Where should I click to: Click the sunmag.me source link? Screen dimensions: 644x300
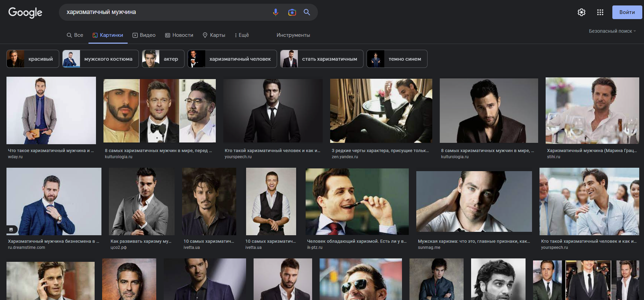[x=429, y=247]
